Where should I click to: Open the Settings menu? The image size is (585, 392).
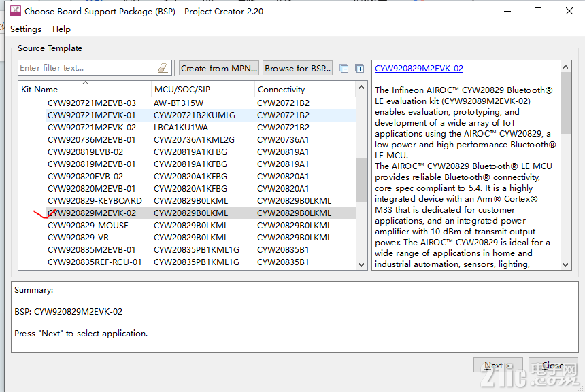point(26,29)
